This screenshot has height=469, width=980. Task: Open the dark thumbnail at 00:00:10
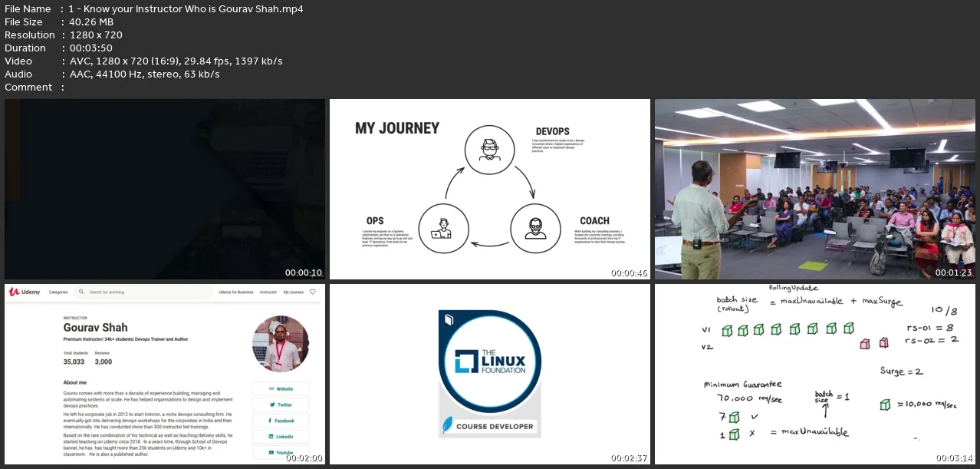click(x=165, y=189)
